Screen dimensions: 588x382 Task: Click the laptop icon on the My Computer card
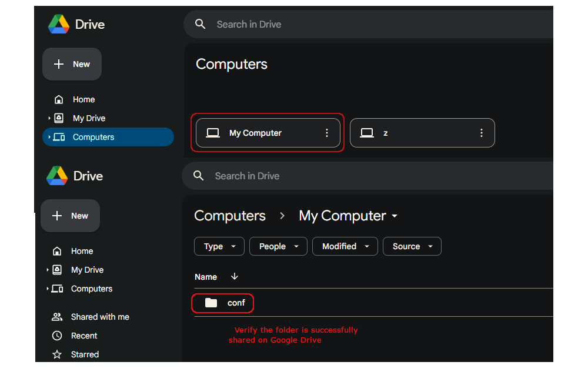[x=213, y=133]
